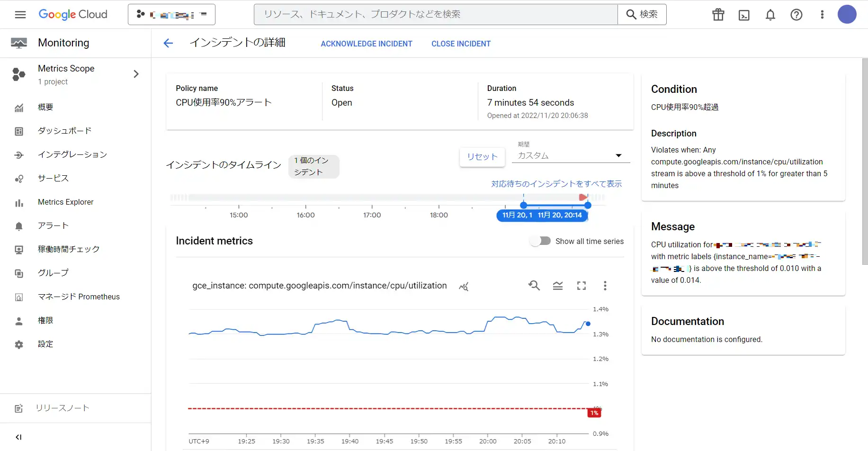Click CLOSE INCIDENT
Screen dimensions: 868x451
click(x=461, y=44)
